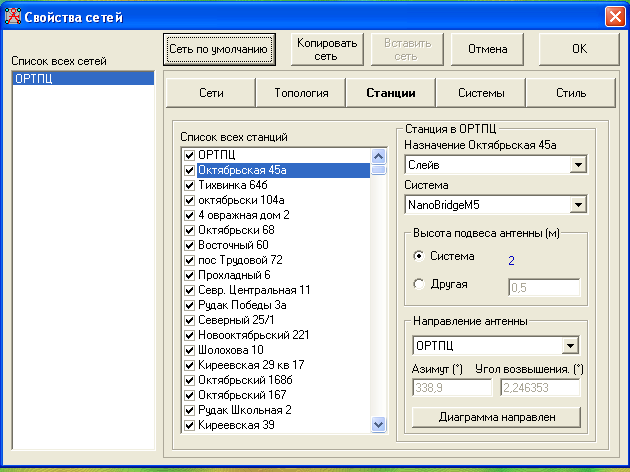Click the Азимут field showing 338,9

[452, 388]
